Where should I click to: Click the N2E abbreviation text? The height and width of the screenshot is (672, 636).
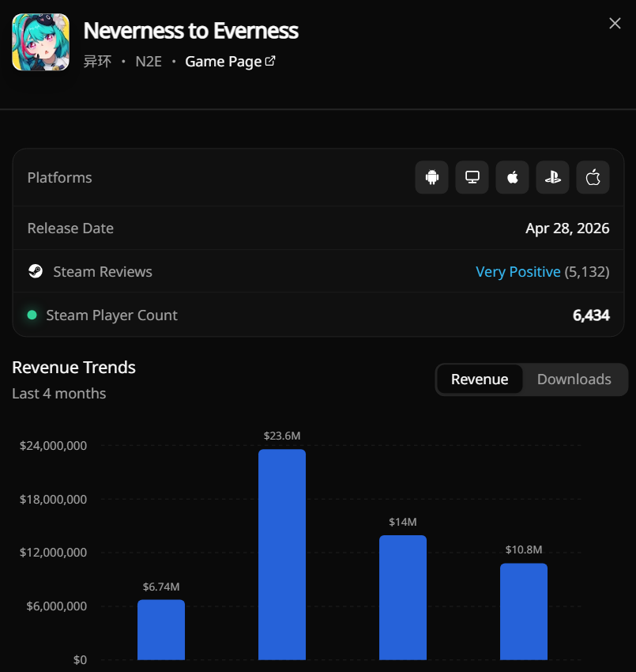coord(149,62)
